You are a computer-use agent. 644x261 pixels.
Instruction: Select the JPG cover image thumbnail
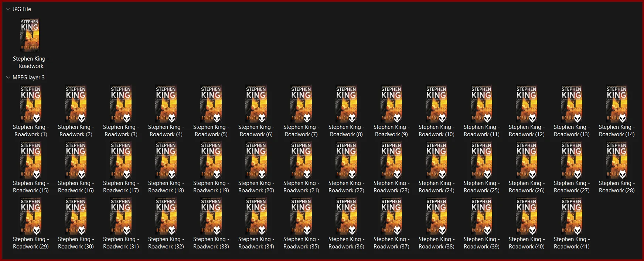tap(30, 35)
